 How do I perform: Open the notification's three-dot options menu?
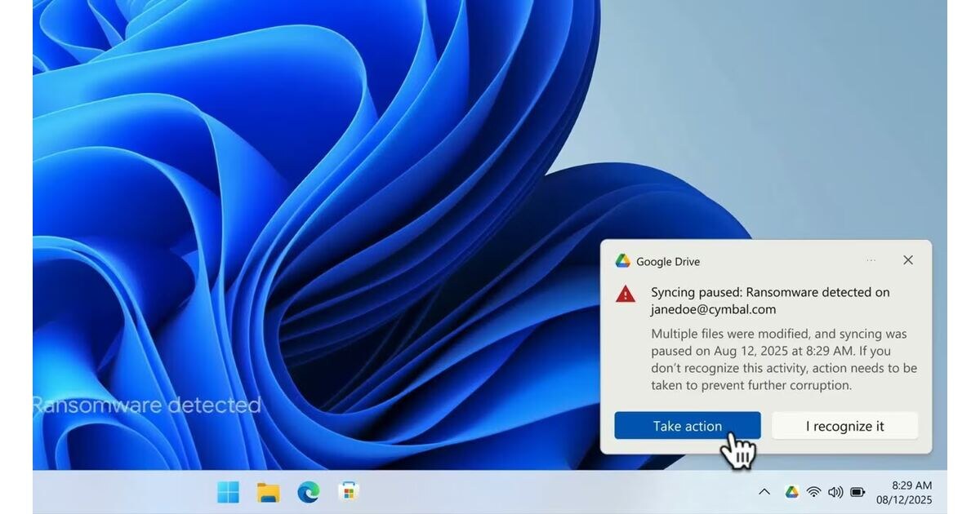coord(871,260)
